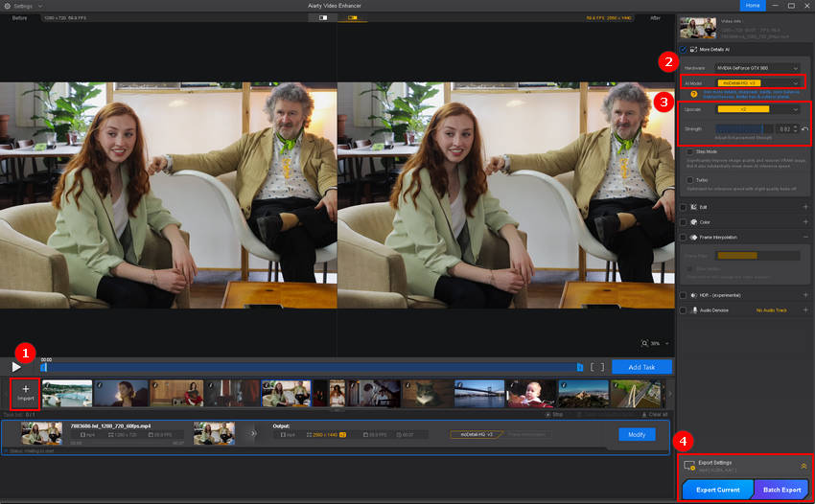This screenshot has height=504, width=815.
Task: Enable the Turbo checkbox
Action: 689,180
